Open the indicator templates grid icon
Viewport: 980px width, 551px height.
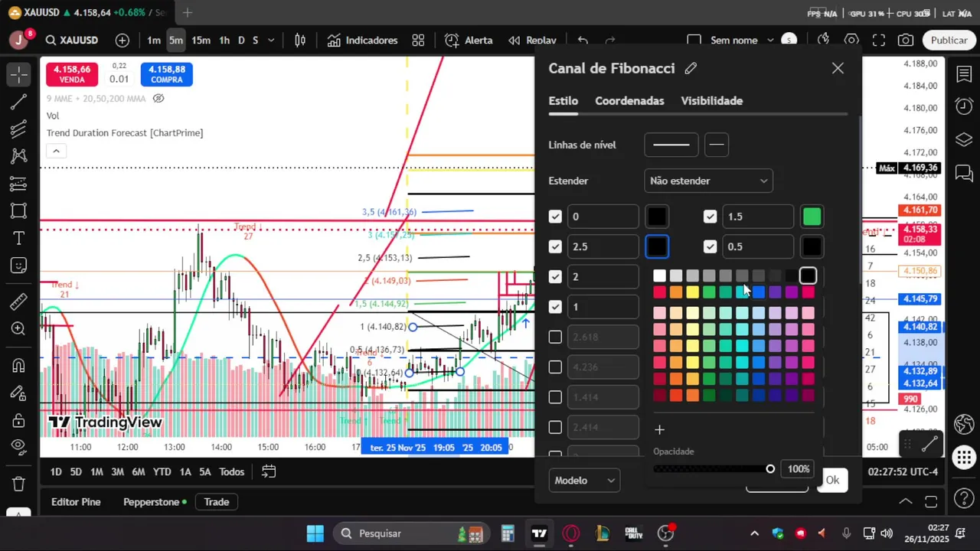pos(418,40)
